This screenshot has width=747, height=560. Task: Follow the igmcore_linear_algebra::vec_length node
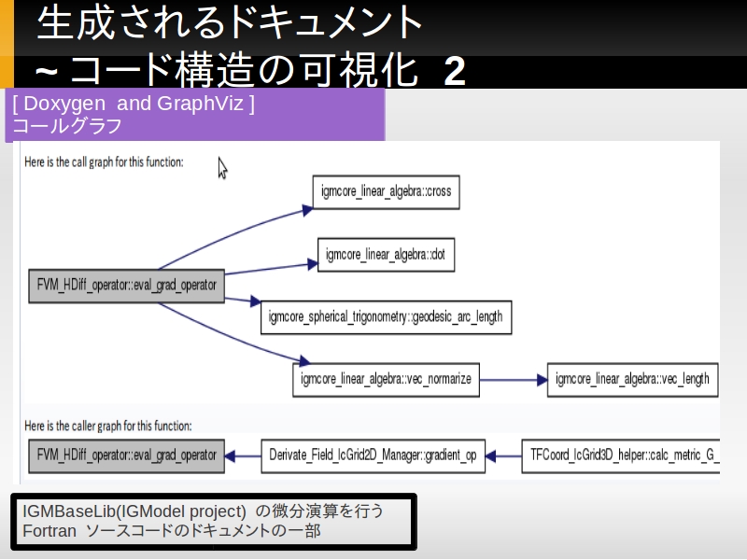point(632,379)
